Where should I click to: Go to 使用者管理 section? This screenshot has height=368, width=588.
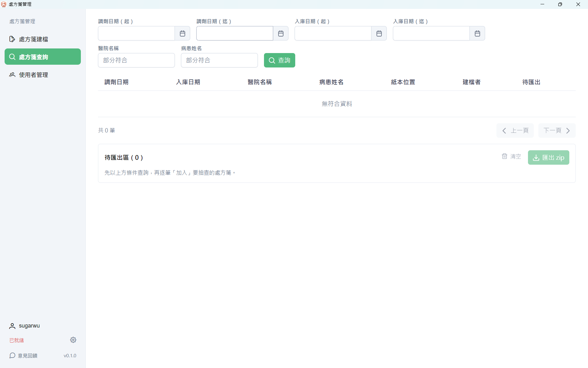[x=43, y=75]
